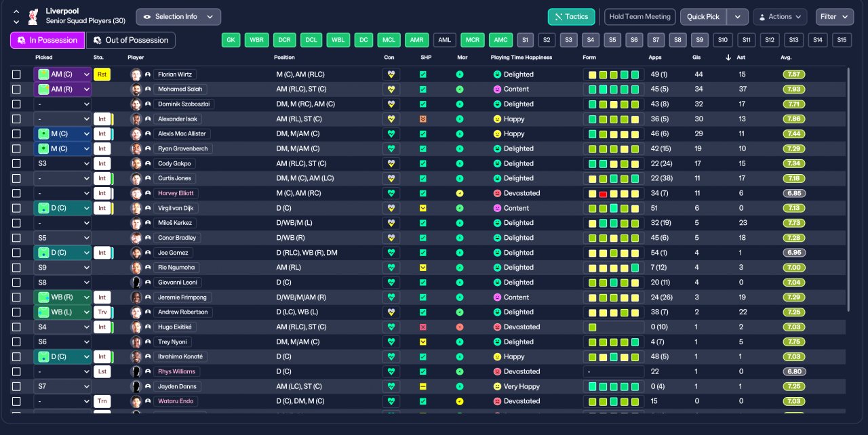Open Harvey Elliott's player name link
868x435 pixels.
tap(177, 193)
